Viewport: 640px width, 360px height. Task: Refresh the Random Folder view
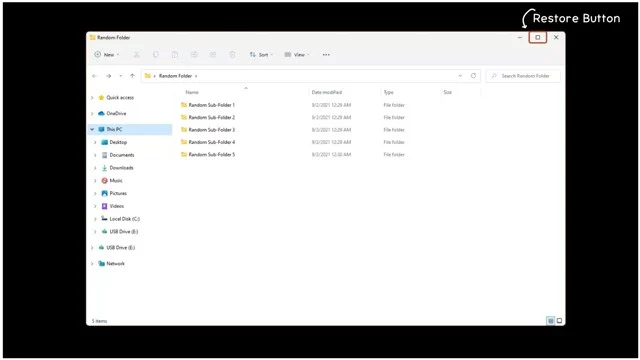[x=473, y=76]
